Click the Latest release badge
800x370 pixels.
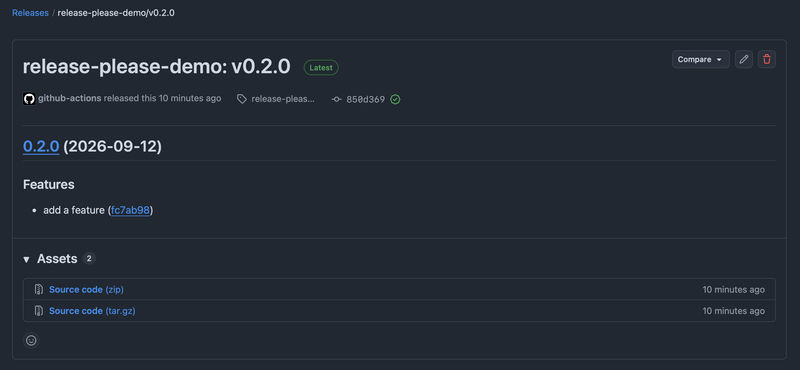coord(321,67)
